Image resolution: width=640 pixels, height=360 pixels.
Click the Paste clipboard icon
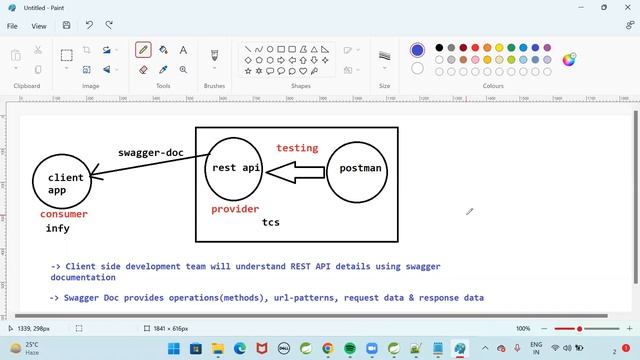[x=16, y=55]
